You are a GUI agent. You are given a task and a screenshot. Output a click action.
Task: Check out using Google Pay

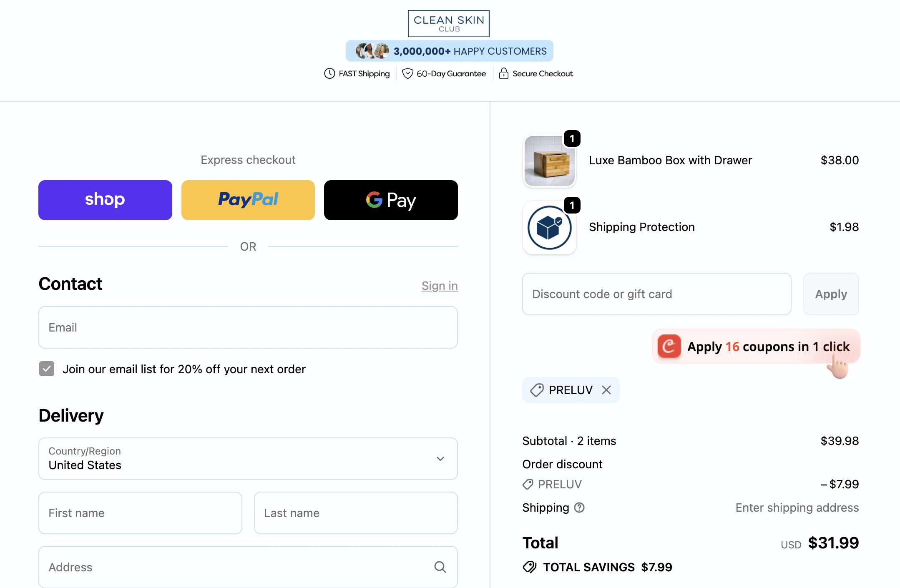(x=391, y=200)
